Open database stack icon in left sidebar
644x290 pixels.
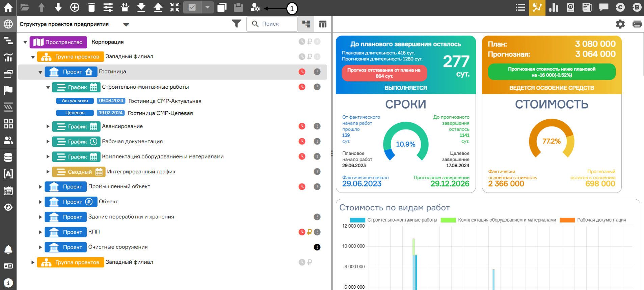[8, 157]
